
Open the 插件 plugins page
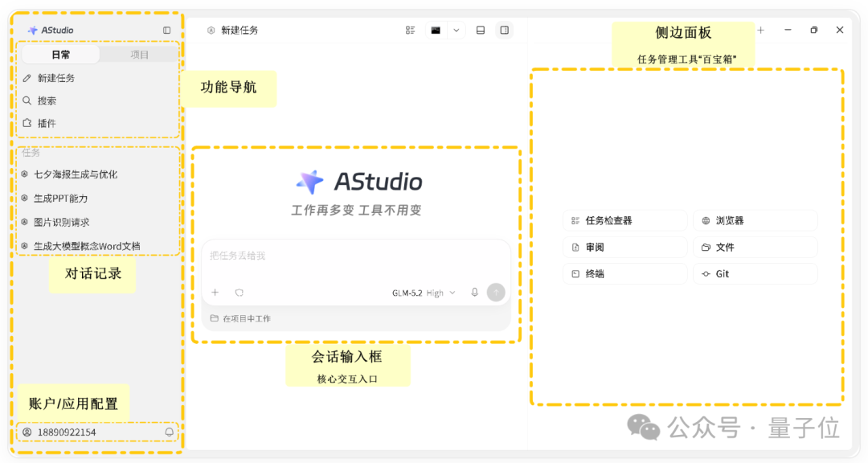pos(39,123)
